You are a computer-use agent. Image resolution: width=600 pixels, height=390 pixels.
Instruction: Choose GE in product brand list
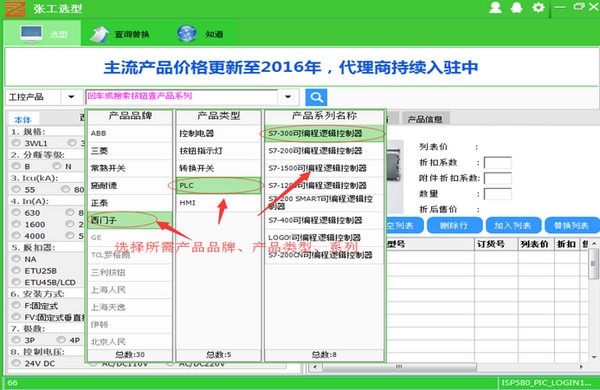click(x=130, y=238)
